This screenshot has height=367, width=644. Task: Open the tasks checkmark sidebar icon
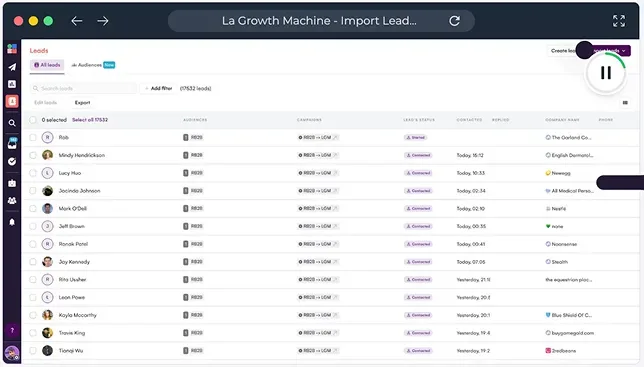pos(12,162)
